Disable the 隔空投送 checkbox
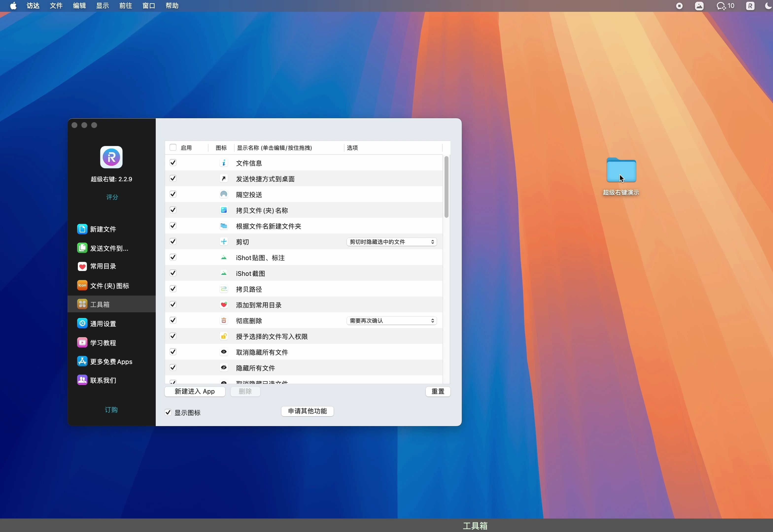773x532 pixels. pos(173,194)
